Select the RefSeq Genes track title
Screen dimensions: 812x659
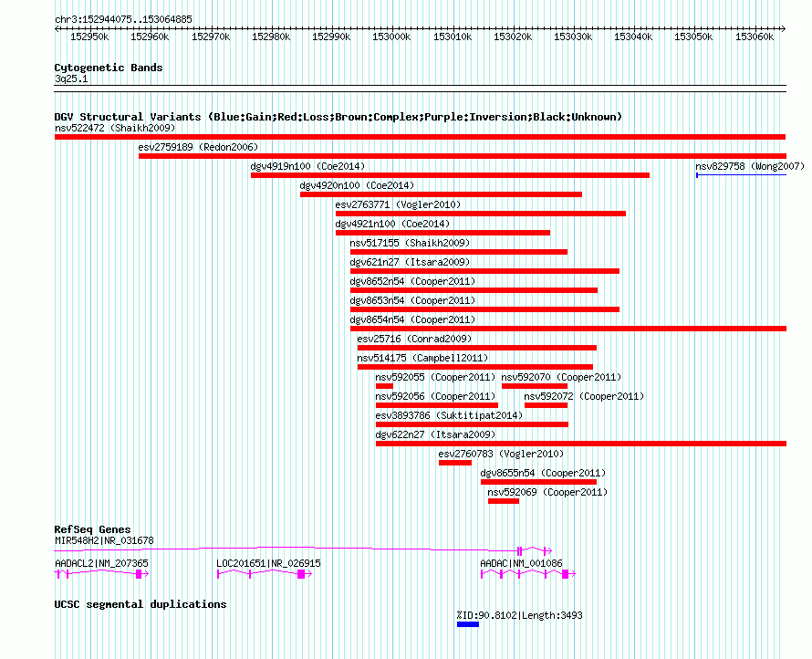[93, 529]
